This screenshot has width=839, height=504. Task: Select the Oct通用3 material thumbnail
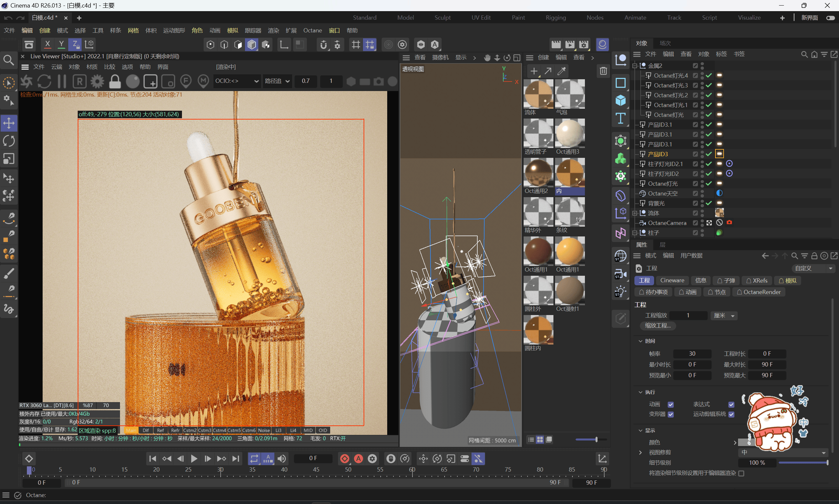tap(570, 133)
